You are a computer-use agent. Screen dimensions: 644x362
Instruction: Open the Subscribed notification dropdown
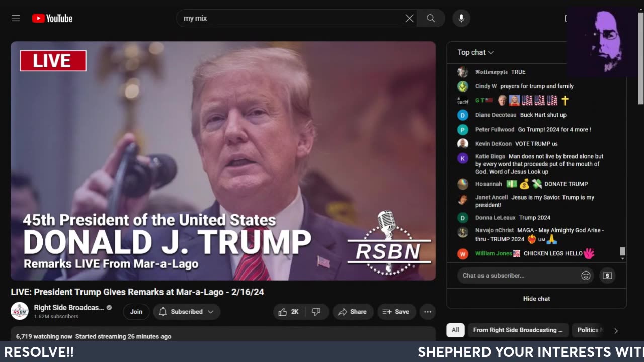coord(187,312)
